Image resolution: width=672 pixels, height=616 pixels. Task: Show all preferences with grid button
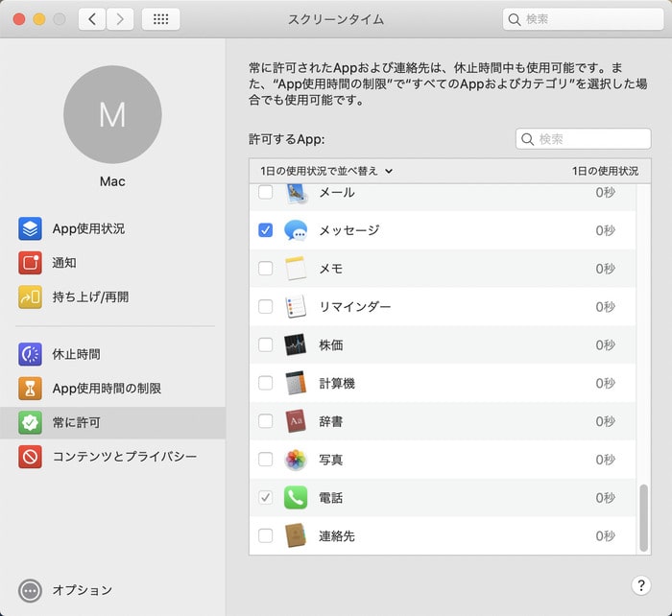[x=160, y=19]
